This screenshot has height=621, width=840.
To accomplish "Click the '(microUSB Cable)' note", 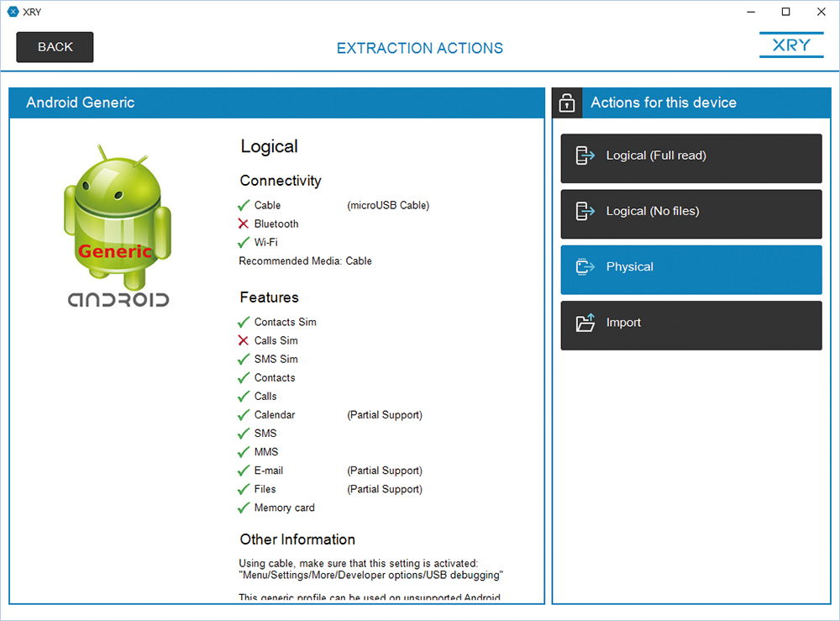I will [388, 205].
